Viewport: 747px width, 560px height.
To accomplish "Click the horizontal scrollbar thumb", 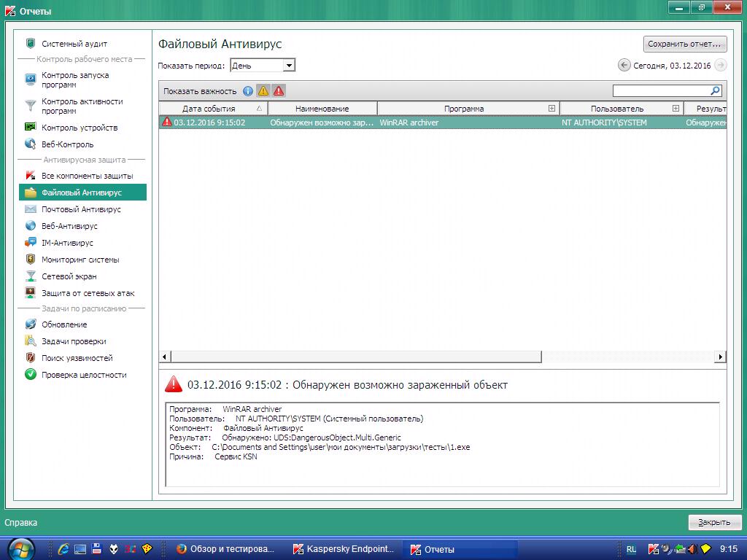I will coord(356,356).
